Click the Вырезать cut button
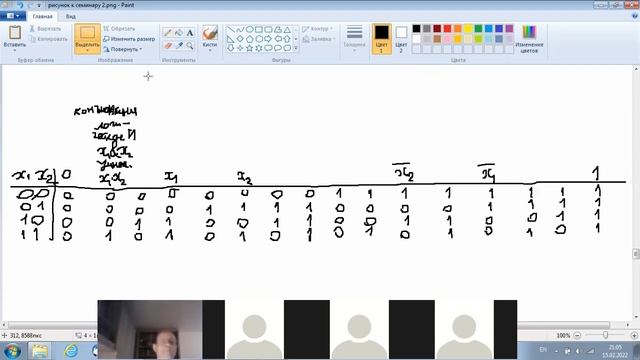Image resolution: width=640 pixels, height=360 pixels. pyautogui.click(x=45, y=29)
